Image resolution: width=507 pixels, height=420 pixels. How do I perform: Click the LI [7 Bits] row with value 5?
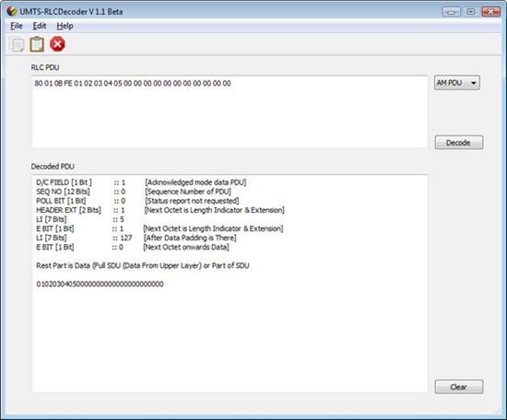pos(80,219)
